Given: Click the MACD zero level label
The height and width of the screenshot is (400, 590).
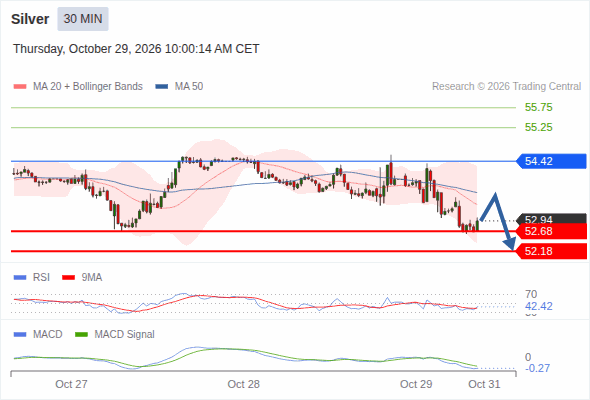Looking at the screenshot, I should pos(528,357).
